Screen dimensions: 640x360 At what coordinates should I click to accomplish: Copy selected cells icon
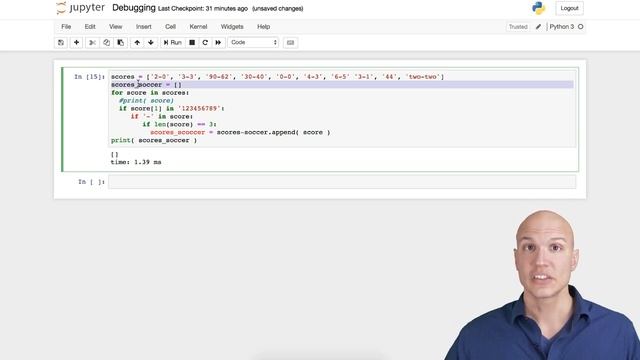pos(107,42)
